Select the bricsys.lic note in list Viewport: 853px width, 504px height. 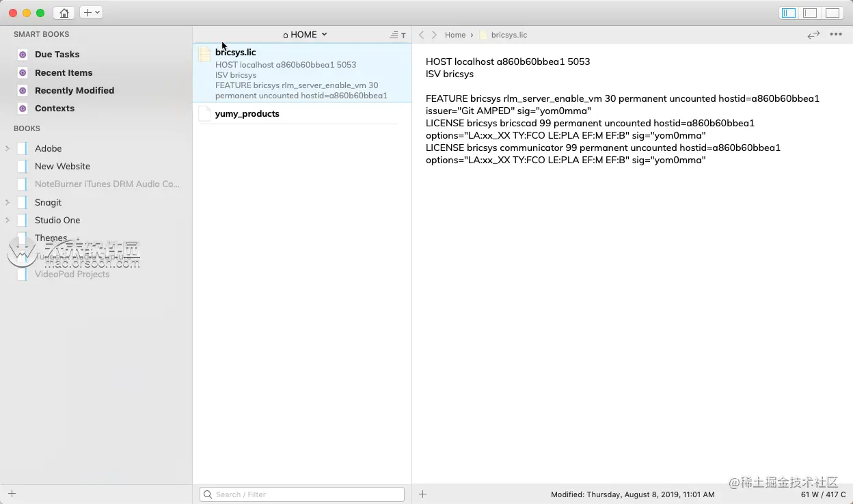(302, 73)
